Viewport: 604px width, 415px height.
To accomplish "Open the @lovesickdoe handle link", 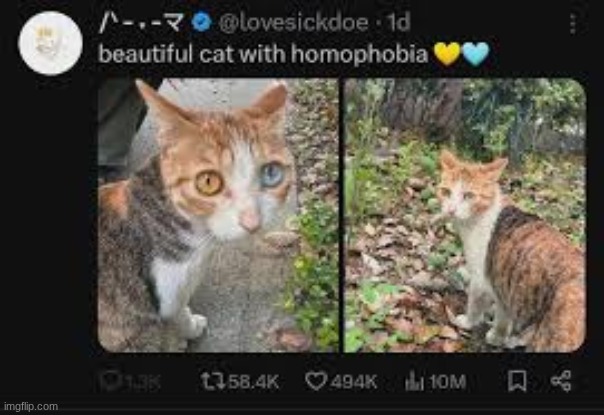I will coord(294,23).
